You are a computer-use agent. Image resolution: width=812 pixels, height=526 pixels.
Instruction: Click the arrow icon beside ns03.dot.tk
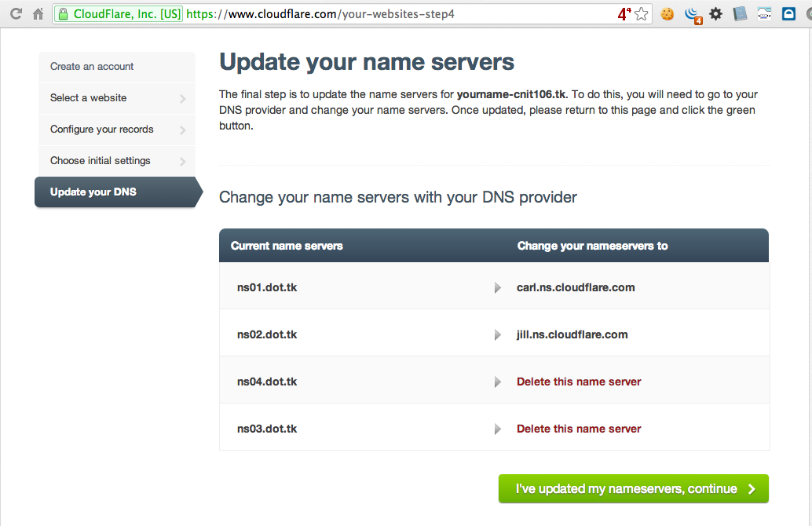tap(498, 429)
